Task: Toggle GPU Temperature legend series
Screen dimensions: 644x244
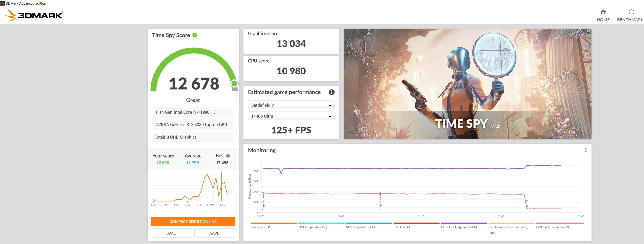Action: pyautogui.click(x=369, y=226)
